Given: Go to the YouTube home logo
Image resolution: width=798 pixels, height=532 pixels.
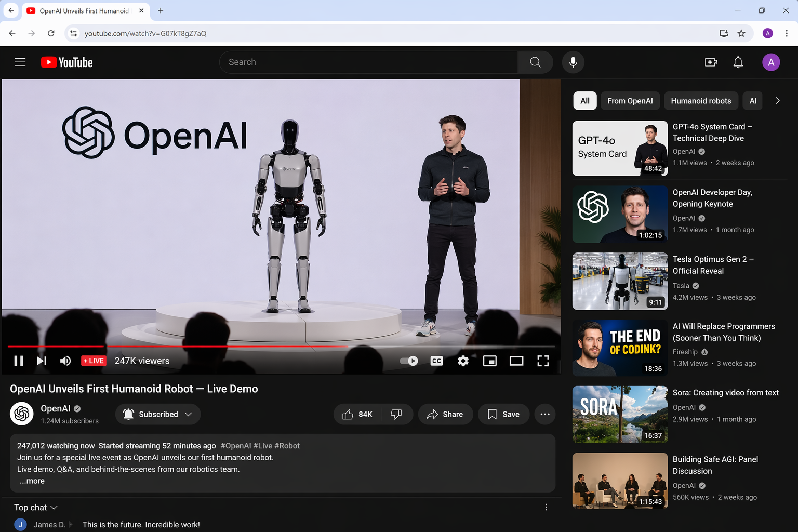Looking at the screenshot, I should (67, 62).
